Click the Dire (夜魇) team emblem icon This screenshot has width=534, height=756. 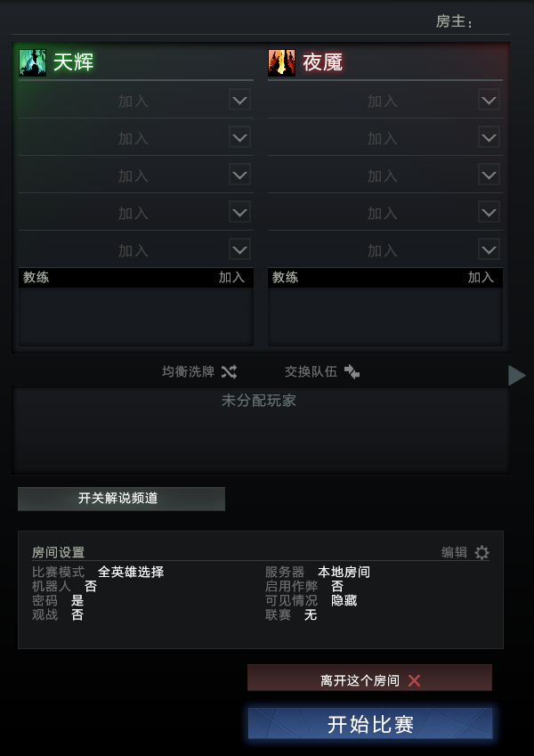[x=281, y=62]
